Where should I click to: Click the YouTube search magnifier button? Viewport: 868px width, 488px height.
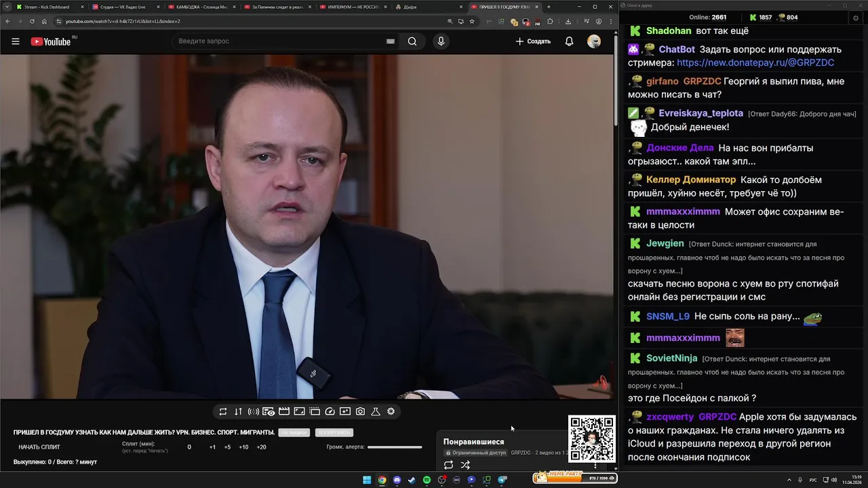pos(412,41)
